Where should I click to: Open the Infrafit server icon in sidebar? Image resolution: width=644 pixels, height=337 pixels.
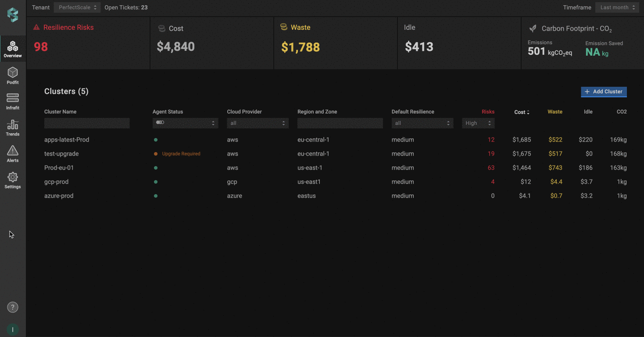click(x=13, y=98)
